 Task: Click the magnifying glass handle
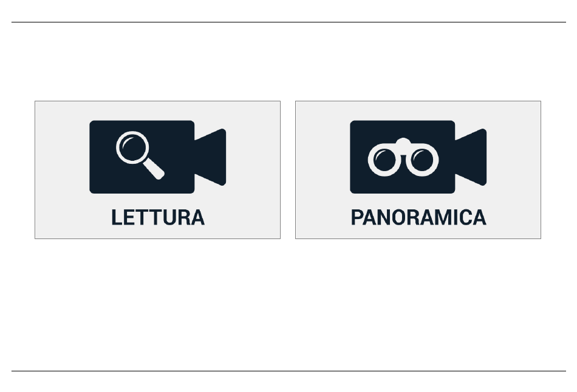pos(154,169)
